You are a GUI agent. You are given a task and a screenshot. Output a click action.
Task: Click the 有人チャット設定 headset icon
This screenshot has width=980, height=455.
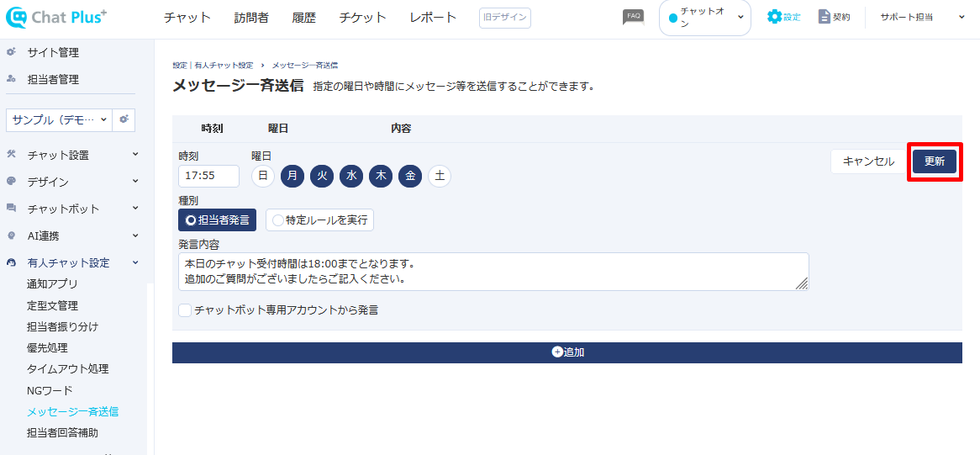[x=11, y=262]
